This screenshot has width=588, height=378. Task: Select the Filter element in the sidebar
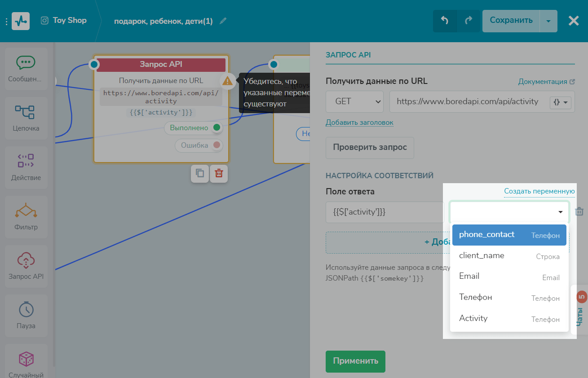coord(26,216)
